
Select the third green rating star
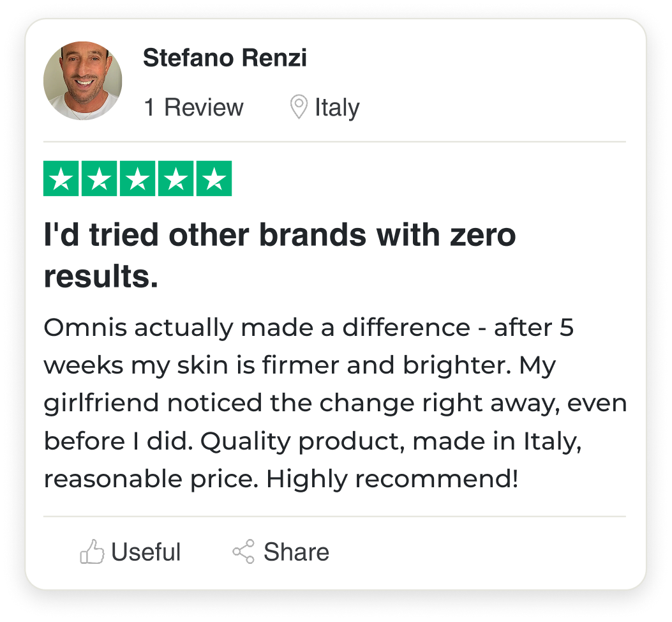(137, 179)
